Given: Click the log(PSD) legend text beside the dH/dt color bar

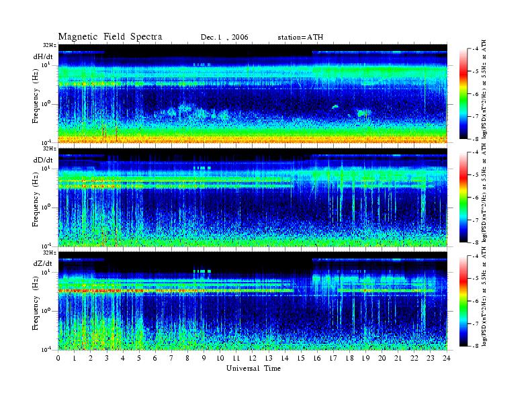Looking at the screenshot, I should pos(484,89).
